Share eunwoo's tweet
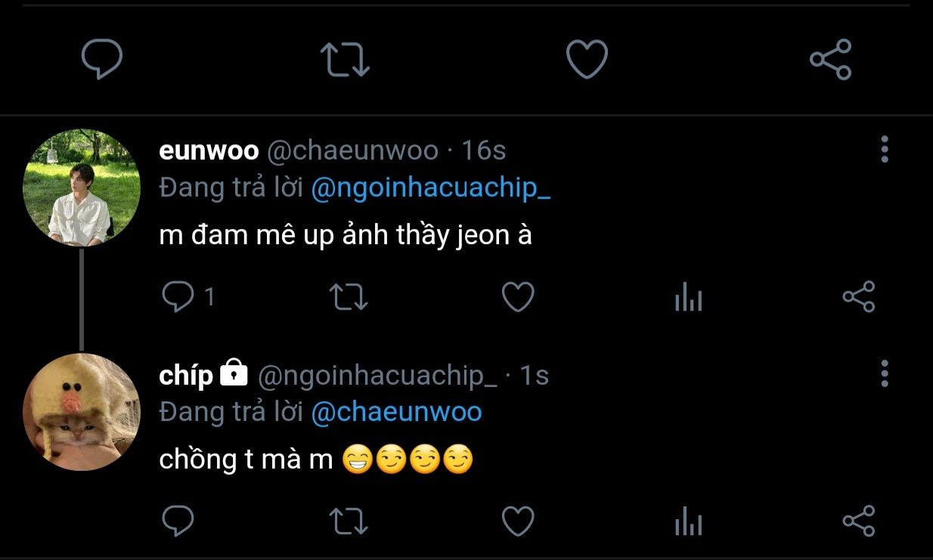This screenshot has height=560, width=933. coord(858,297)
